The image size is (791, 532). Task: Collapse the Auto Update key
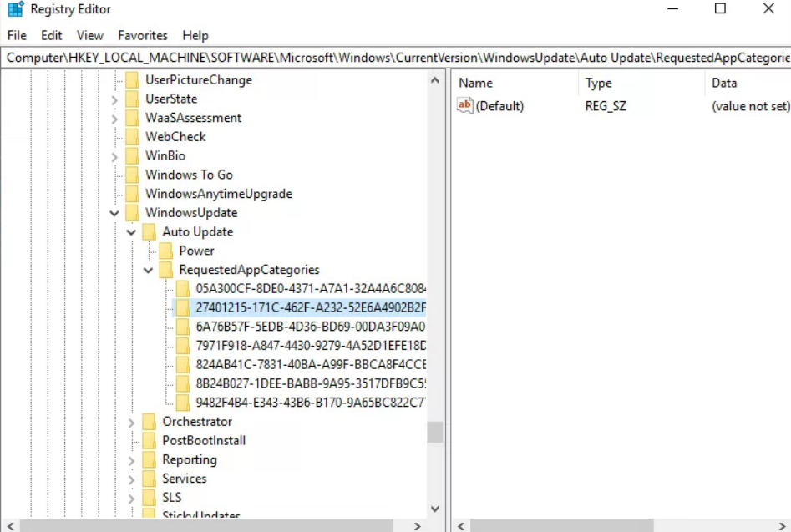(131, 232)
